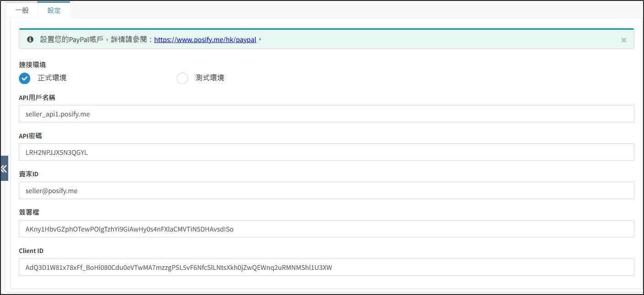Expand the collapsed sidebar with double-chevron icon
The image size is (644, 295).
tap(4, 169)
